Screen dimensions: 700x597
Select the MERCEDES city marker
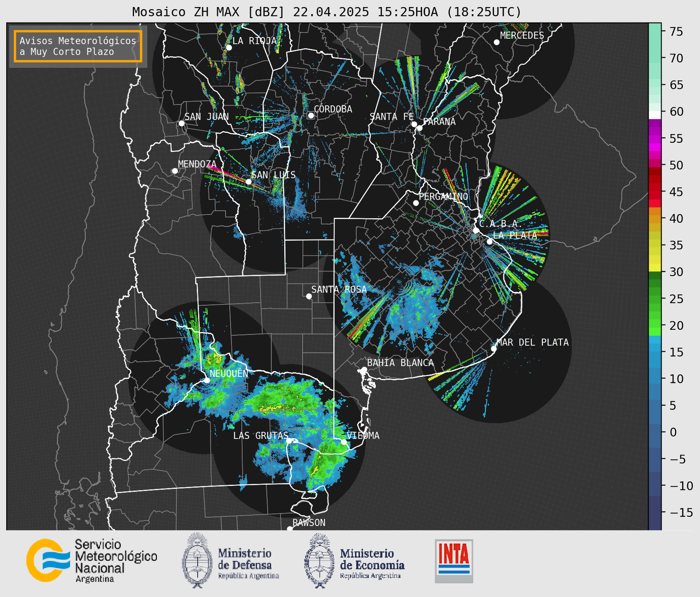click(496, 42)
